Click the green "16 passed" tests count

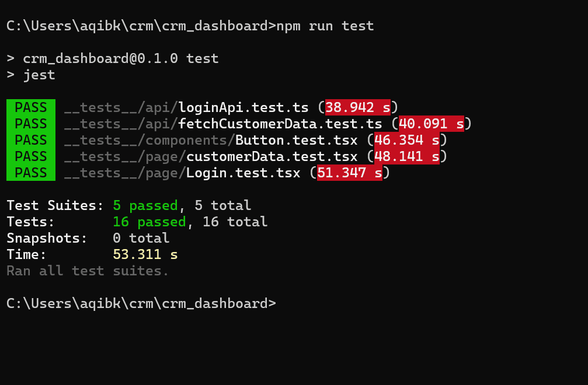coord(149,222)
